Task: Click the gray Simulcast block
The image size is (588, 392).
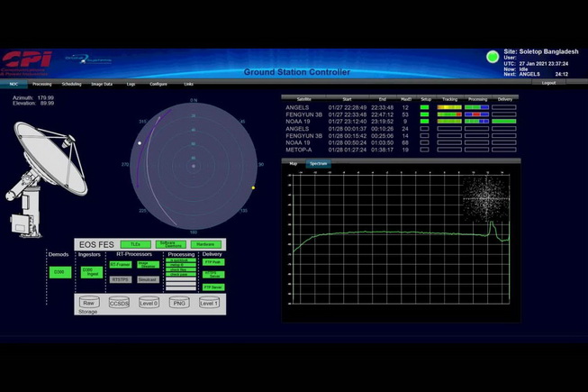Action: [148, 279]
